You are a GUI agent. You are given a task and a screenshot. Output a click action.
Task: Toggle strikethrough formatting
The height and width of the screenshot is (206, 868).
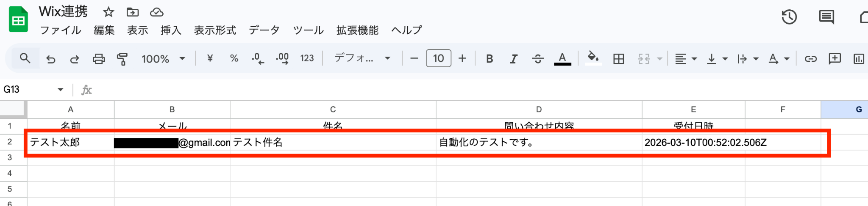[x=538, y=59]
